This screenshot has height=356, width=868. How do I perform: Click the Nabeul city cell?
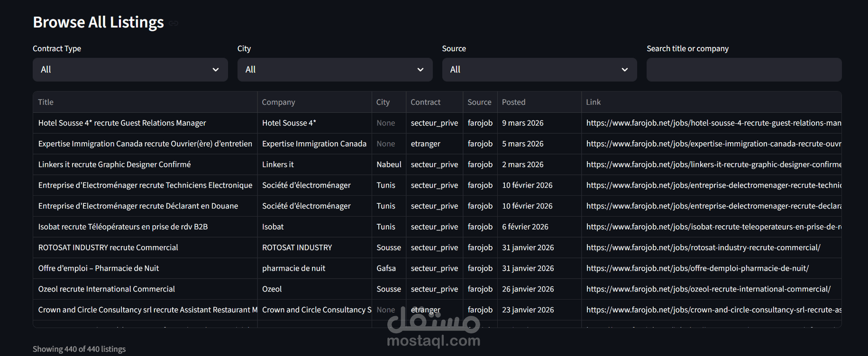[389, 164]
